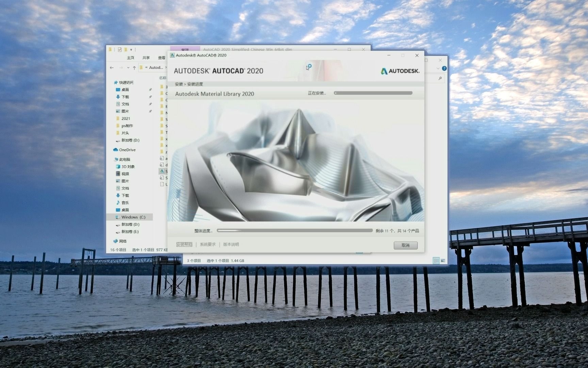
Task: Click the Up one level arrow in Explorer
Action: tap(134, 68)
